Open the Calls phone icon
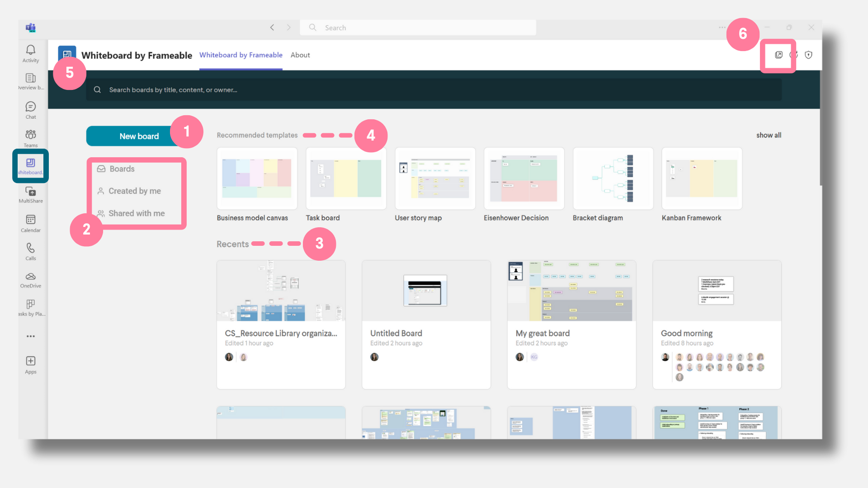Screen dimensions: 868x488 (x=30, y=251)
